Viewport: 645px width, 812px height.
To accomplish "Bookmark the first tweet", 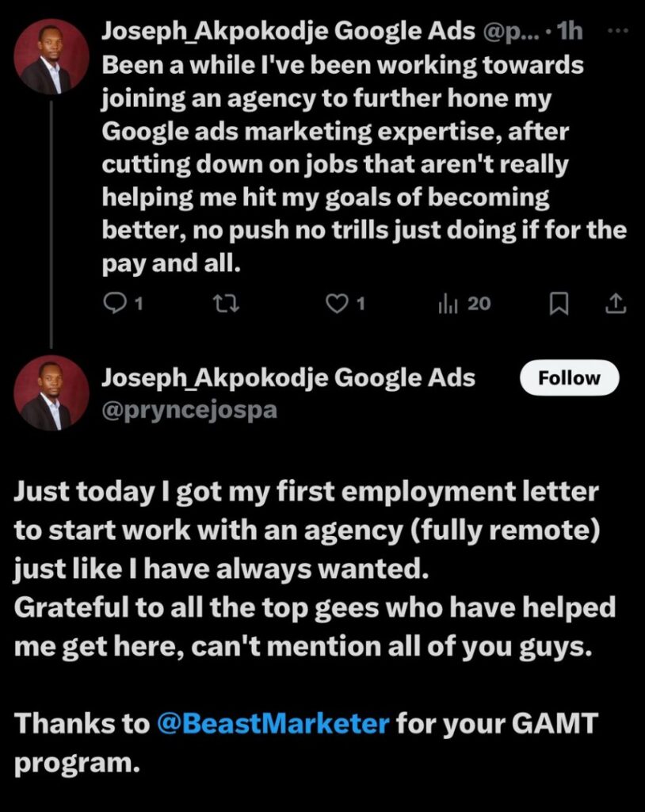I will (559, 304).
